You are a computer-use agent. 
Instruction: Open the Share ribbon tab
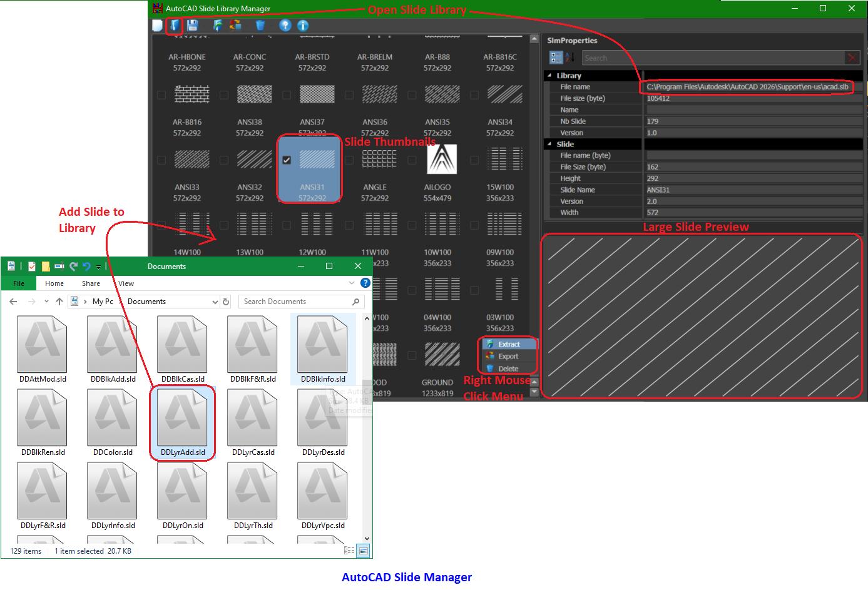(x=91, y=283)
